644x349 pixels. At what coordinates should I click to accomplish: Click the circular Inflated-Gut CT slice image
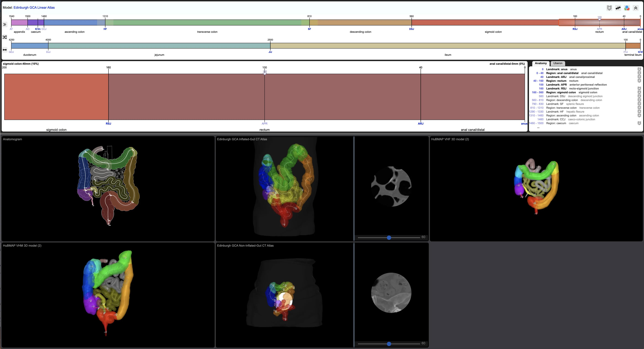pos(391,186)
